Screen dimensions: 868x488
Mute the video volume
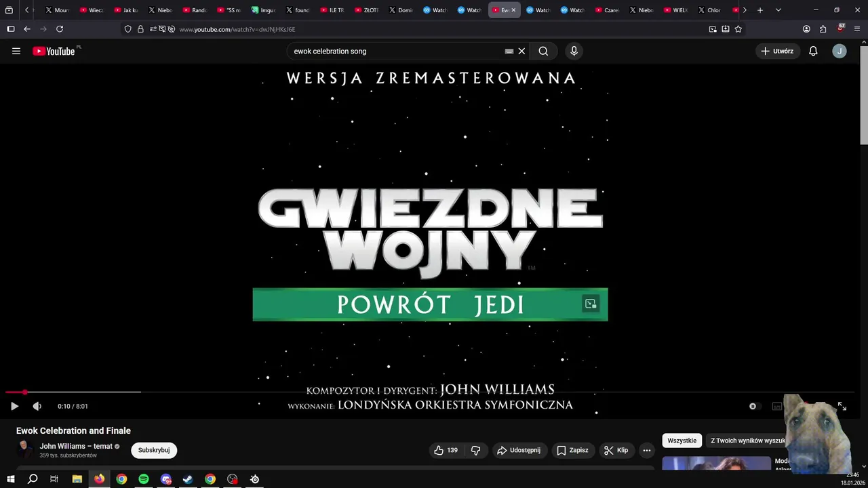37,406
